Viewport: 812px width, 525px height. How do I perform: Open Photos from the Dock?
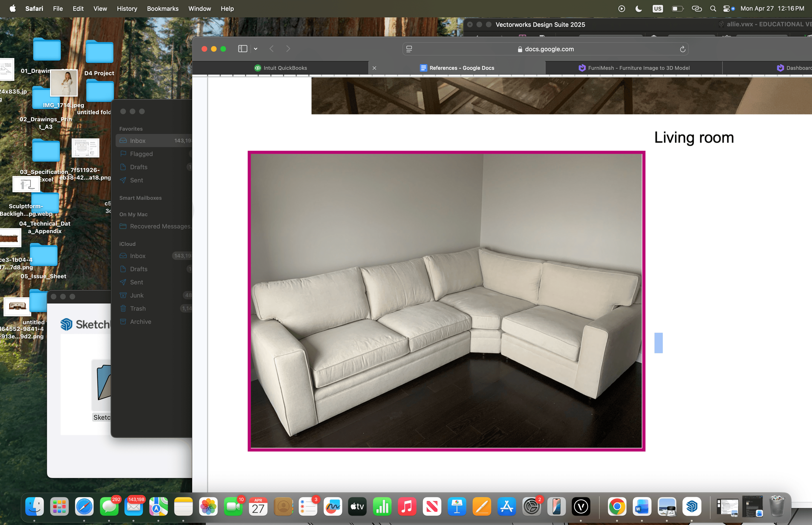tap(208, 506)
